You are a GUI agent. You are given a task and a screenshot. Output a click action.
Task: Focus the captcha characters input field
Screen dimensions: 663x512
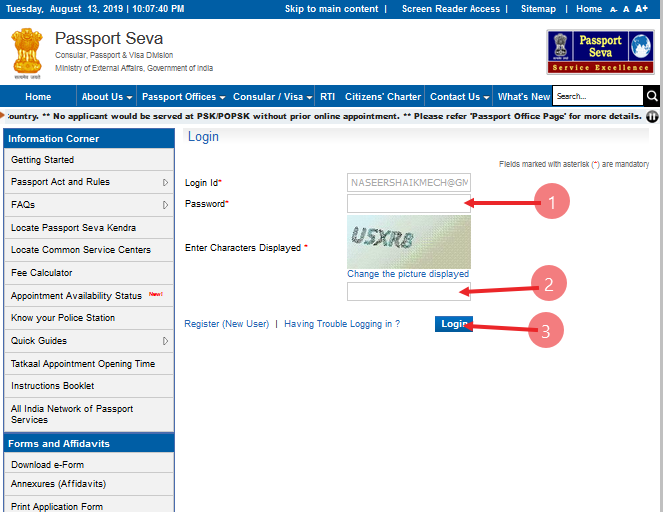[409, 291]
